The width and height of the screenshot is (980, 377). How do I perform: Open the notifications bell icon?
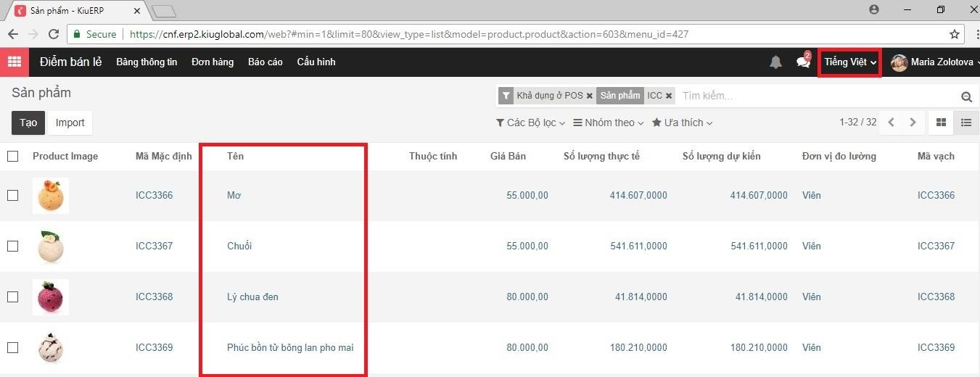775,62
